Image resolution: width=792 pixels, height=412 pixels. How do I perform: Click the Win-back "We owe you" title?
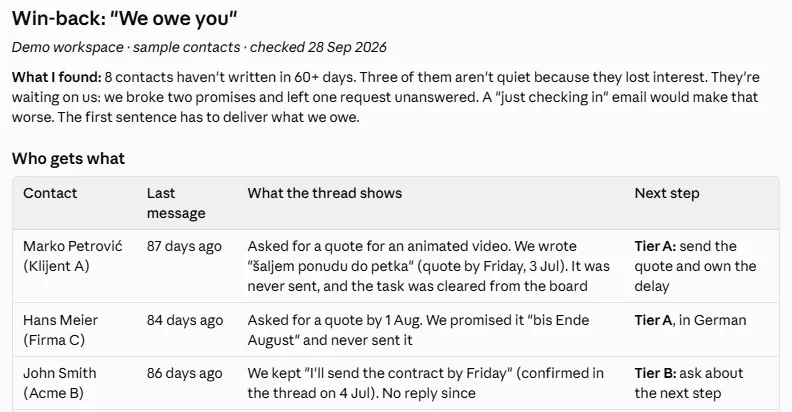tap(124, 19)
